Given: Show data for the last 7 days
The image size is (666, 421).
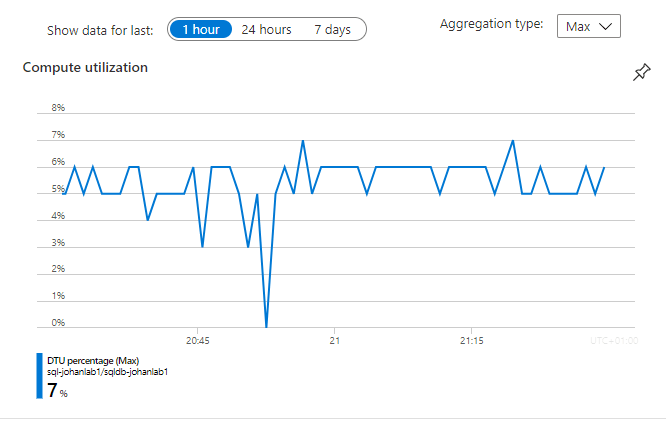Looking at the screenshot, I should [332, 29].
